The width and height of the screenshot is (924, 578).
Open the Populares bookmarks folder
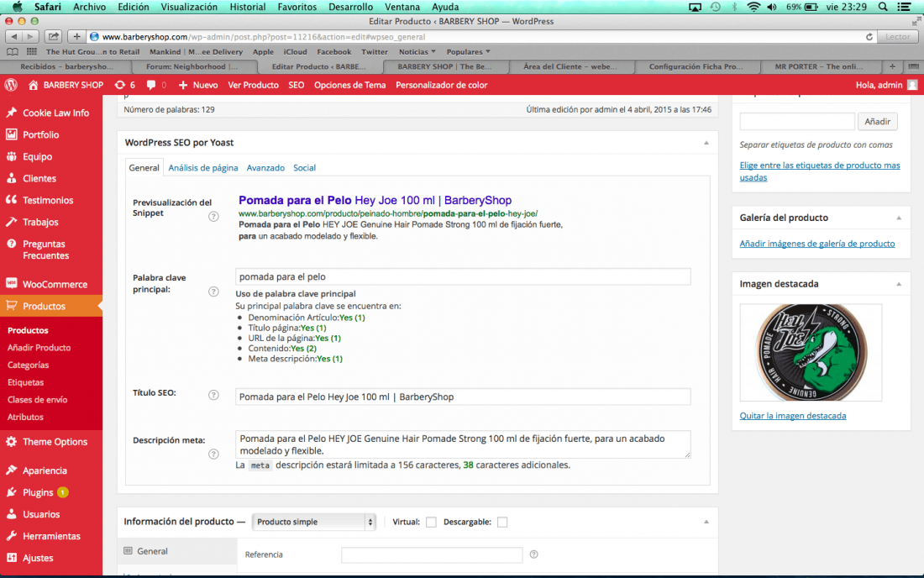(x=468, y=52)
